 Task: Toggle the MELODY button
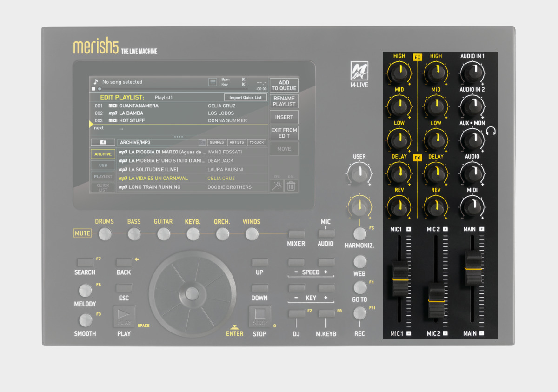tap(85, 291)
